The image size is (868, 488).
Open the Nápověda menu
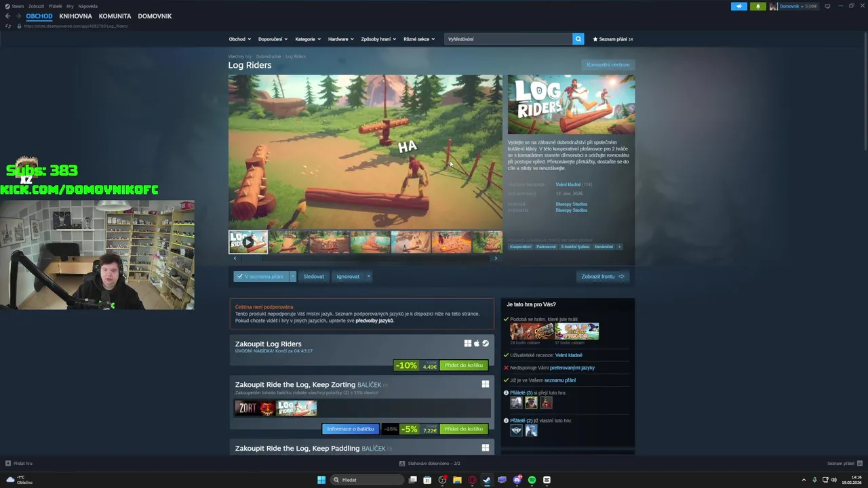[x=87, y=6]
